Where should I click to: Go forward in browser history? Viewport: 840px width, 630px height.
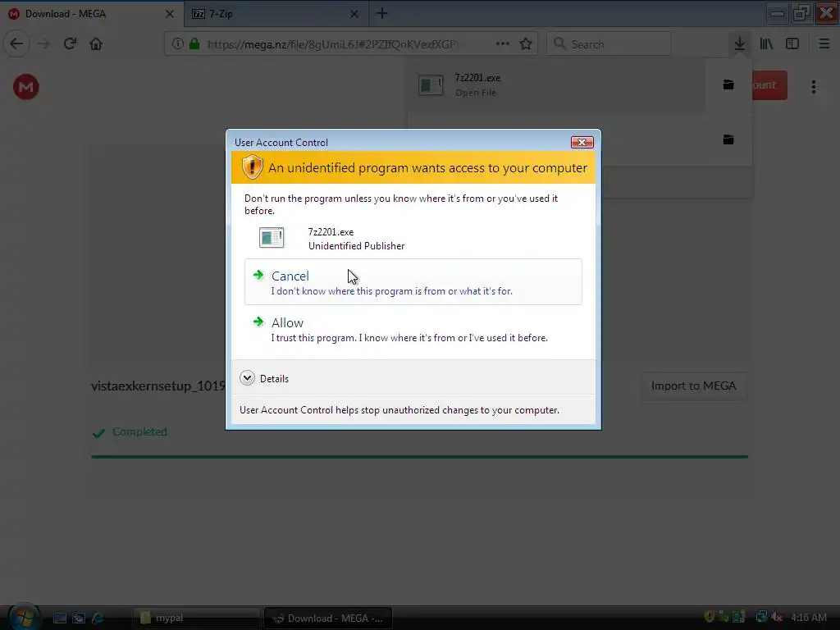(43, 44)
